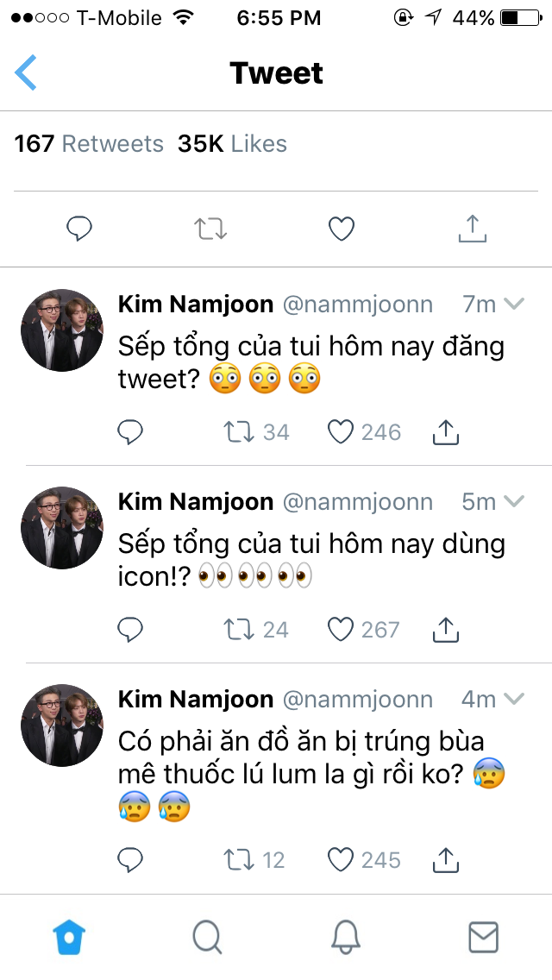Expand the chevron menu on the 5m reply
Viewport: 552px width, 980px height.
[x=514, y=501]
